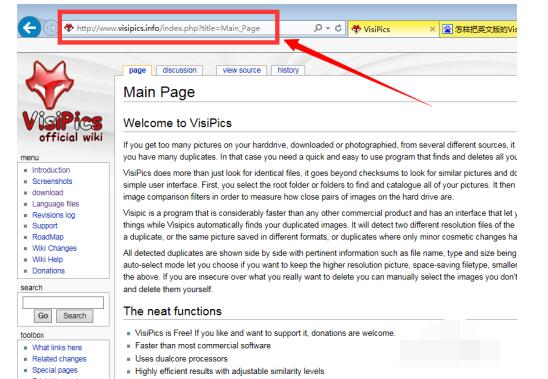Viewport: 548px width, 379px height.
Task: Click the browser forward arrow button
Action: [51, 28]
